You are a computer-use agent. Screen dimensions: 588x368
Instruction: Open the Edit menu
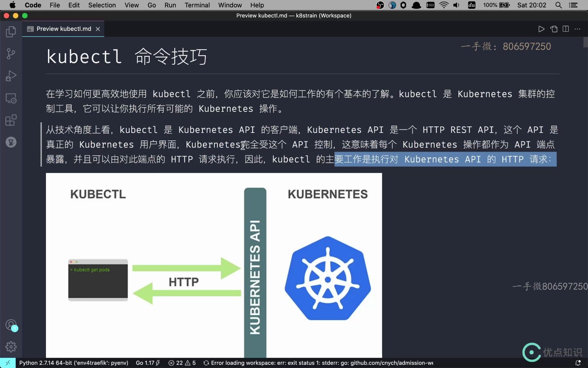coord(74,5)
